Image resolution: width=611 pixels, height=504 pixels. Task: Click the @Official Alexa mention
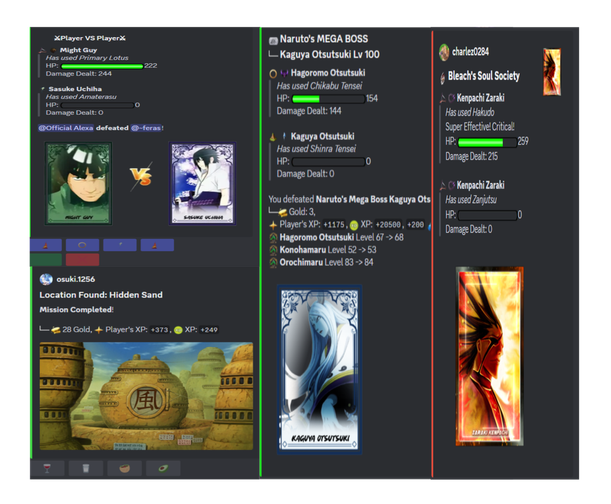(x=66, y=128)
